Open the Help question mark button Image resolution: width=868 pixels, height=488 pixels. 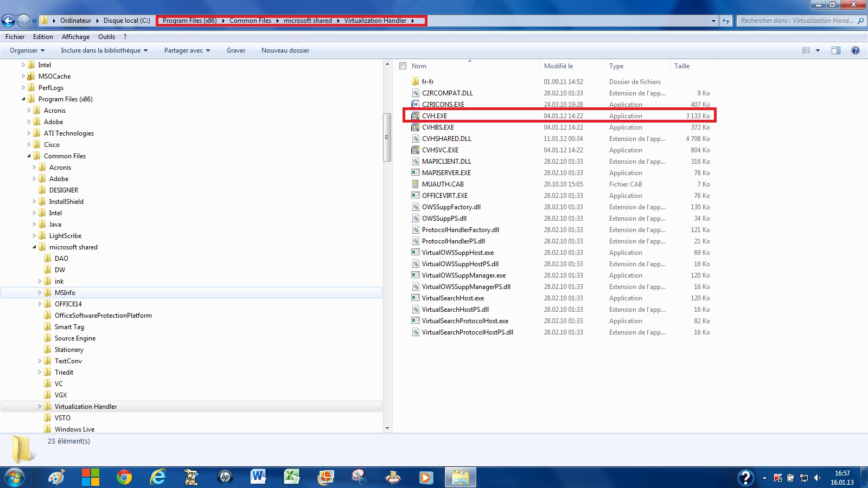[x=856, y=50]
